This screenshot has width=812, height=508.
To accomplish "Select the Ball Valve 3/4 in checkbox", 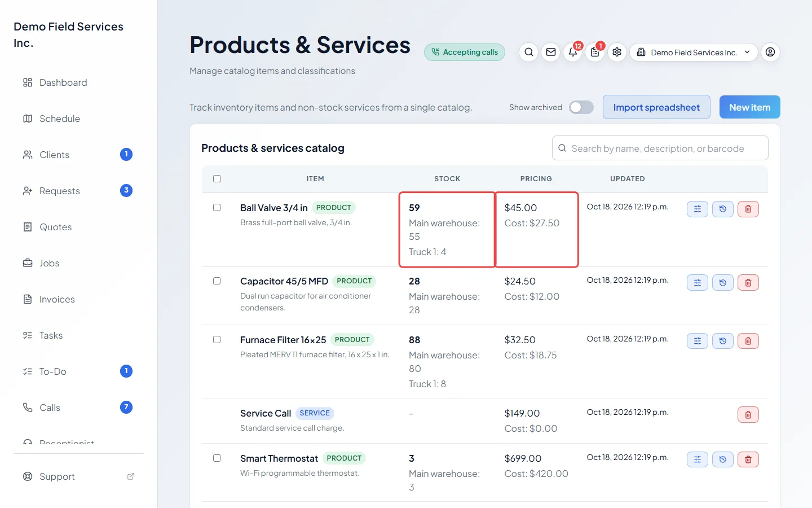I will (217, 208).
